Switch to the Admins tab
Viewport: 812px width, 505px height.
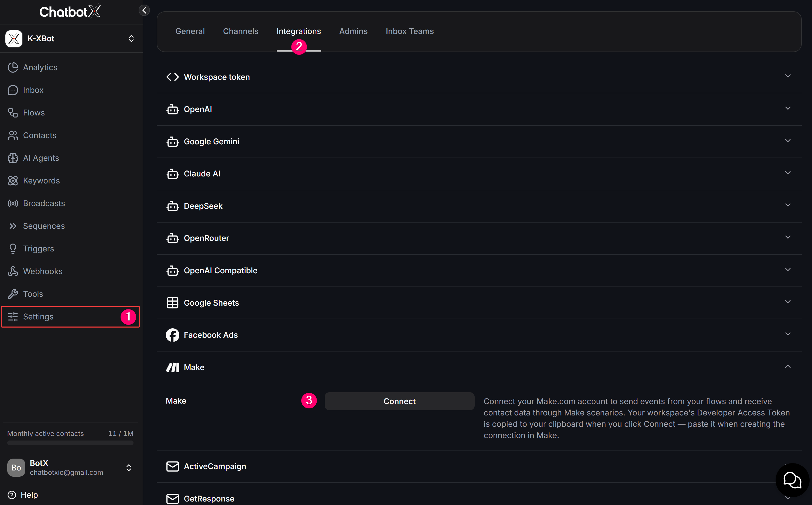[x=353, y=31]
